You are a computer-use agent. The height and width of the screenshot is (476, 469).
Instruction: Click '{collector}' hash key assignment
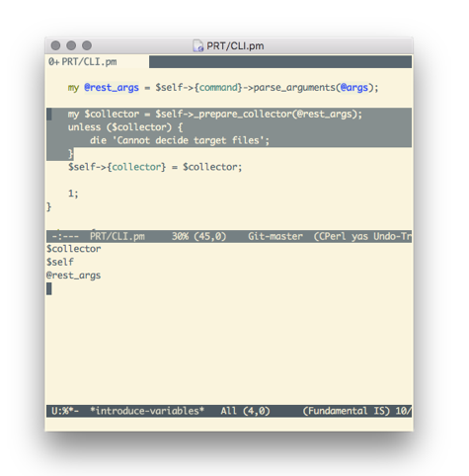coord(136,167)
